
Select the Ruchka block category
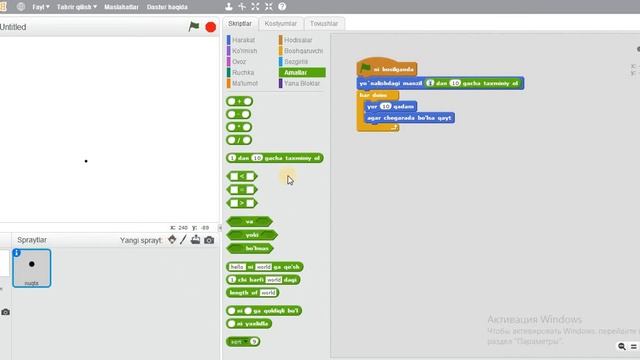pyautogui.click(x=243, y=72)
